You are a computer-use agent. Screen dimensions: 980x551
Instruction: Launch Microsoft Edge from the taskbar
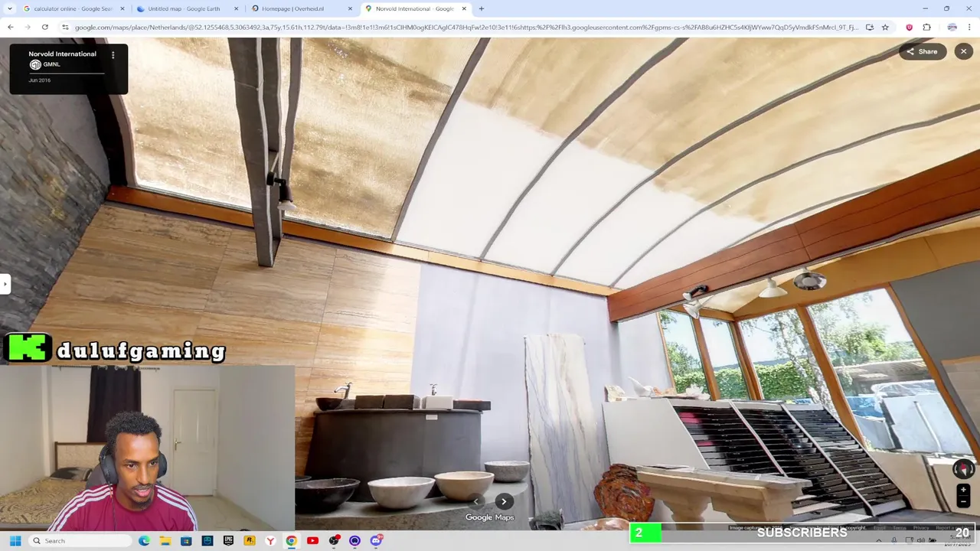click(144, 540)
